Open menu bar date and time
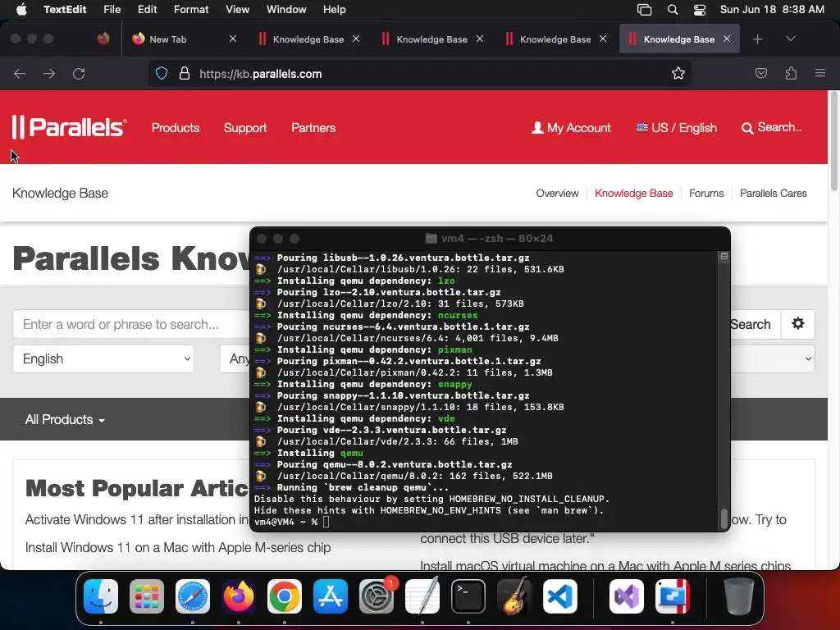Viewport: 840px width, 630px height. [772, 10]
